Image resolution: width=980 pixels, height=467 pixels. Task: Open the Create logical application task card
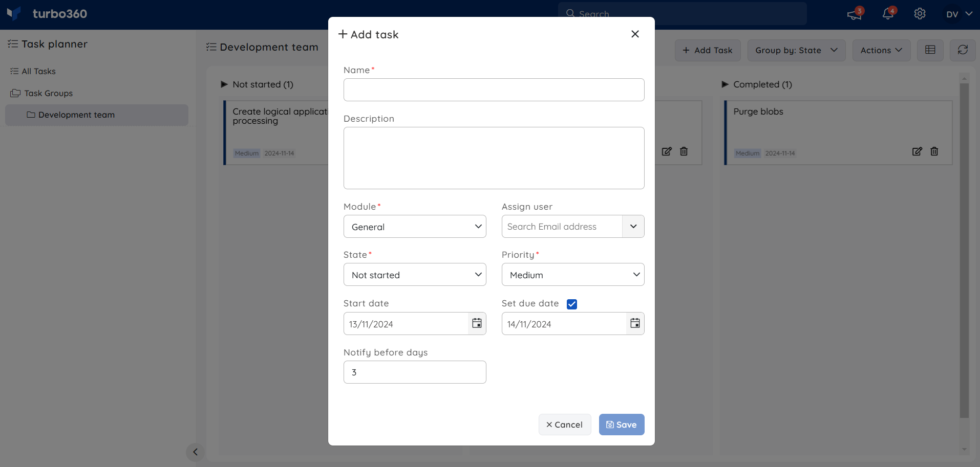[276, 132]
